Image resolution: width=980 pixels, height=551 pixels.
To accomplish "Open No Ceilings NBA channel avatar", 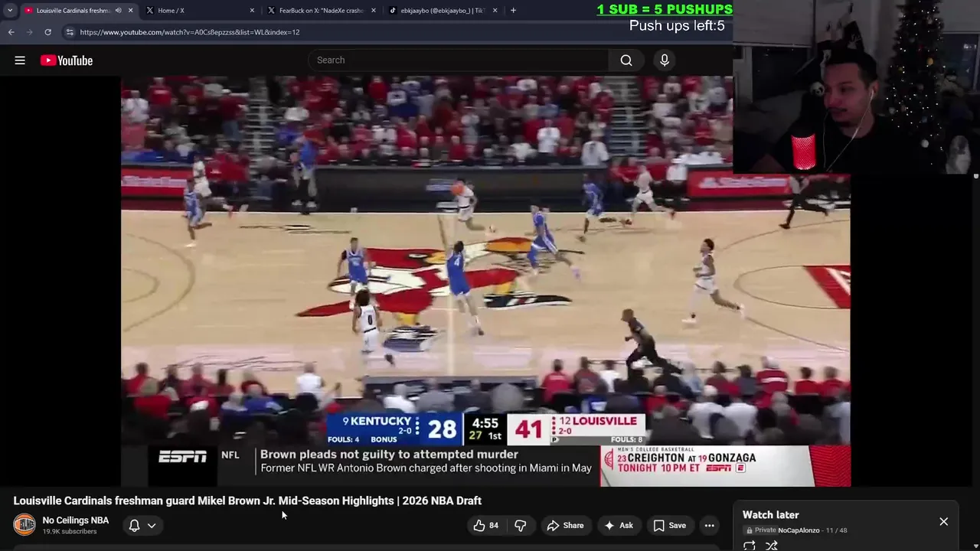I will [24, 525].
